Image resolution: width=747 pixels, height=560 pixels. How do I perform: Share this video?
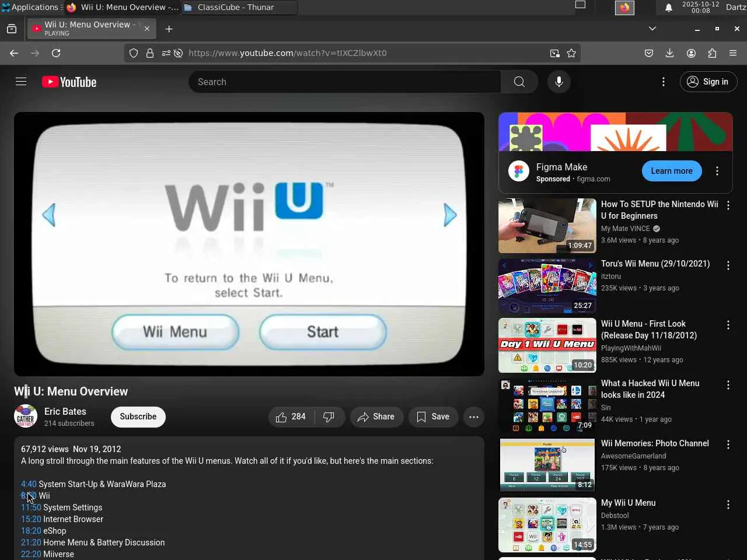pyautogui.click(x=376, y=416)
